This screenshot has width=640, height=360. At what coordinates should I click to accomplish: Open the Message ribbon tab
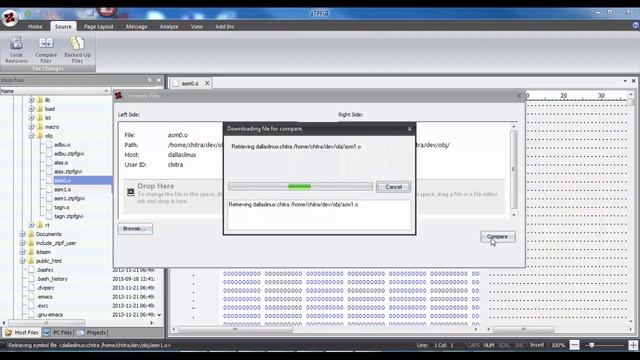click(x=136, y=27)
